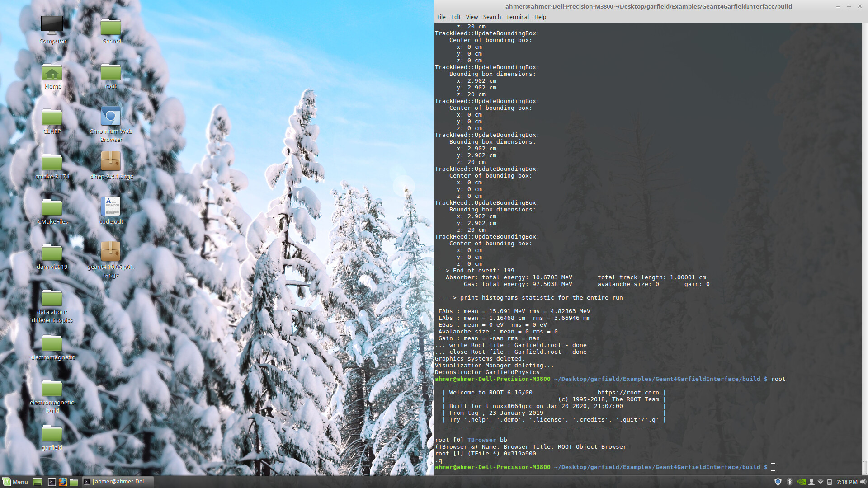Click the 'EGas : mean = 0 eV' line
This screenshot has height=488, width=868.
coord(492,324)
